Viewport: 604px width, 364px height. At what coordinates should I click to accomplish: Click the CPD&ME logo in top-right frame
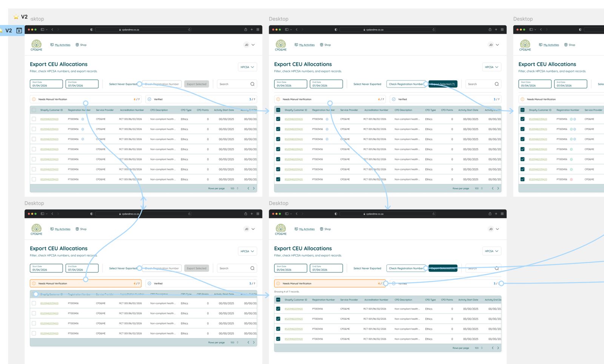tap(525, 45)
